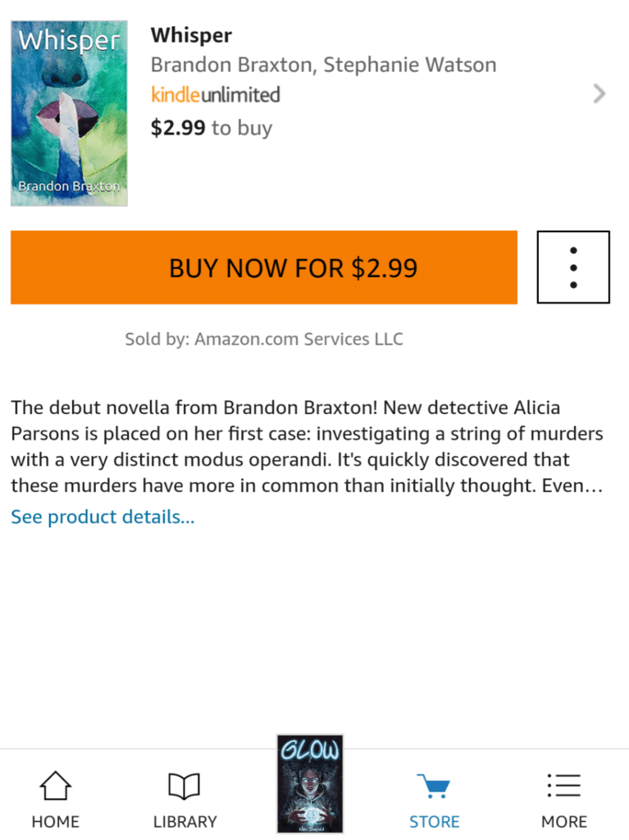Select author names Brandon Braxton, Stephanie Watson
This screenshot has width=629, height=840.
[323, 66]
